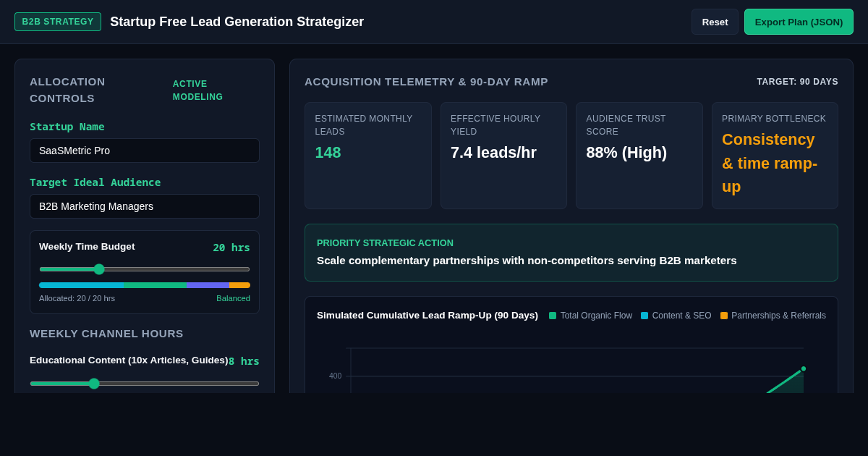Edit the Target Ideal Audience field
This screenshot has height=456, width=868.
145,206
